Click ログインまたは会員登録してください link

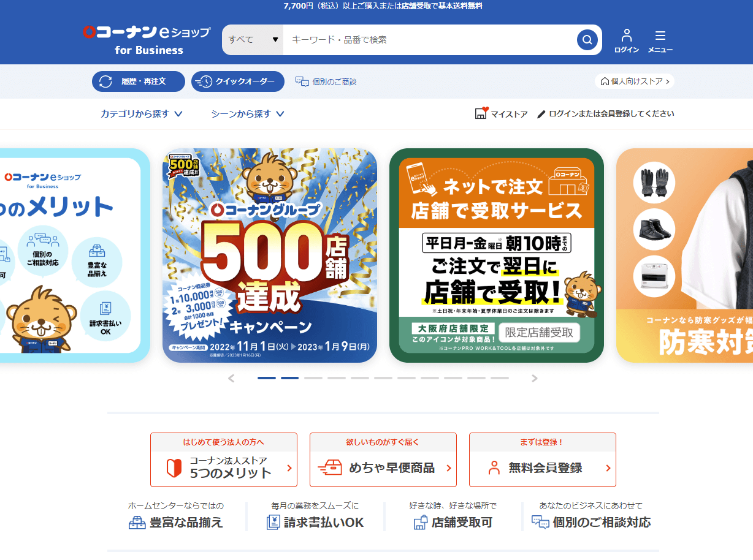(606, 113)
